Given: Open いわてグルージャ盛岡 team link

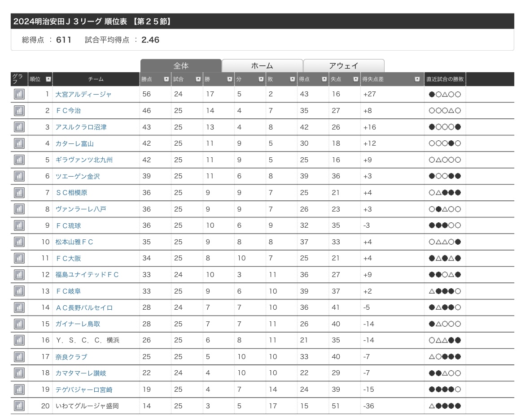Looking at the screenshot, I should click(87, 406).
